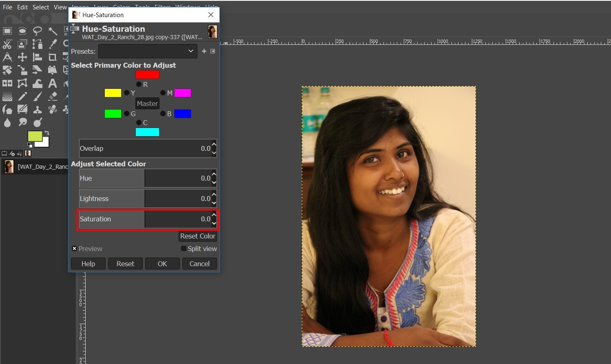Select the Free Select lasso tool
611x364 pixels.
click(x=37, y=31)
